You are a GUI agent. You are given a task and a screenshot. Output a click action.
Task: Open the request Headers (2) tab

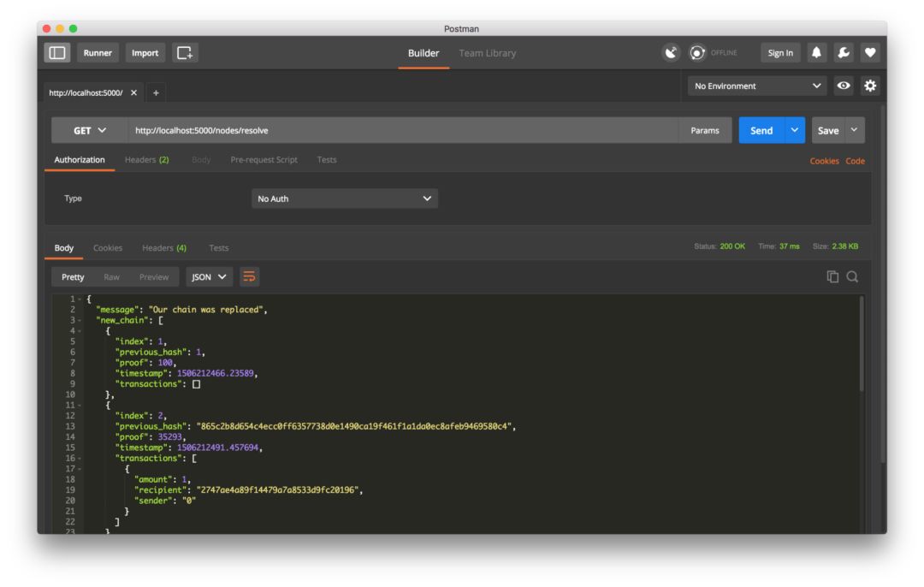tap(147, 160)
